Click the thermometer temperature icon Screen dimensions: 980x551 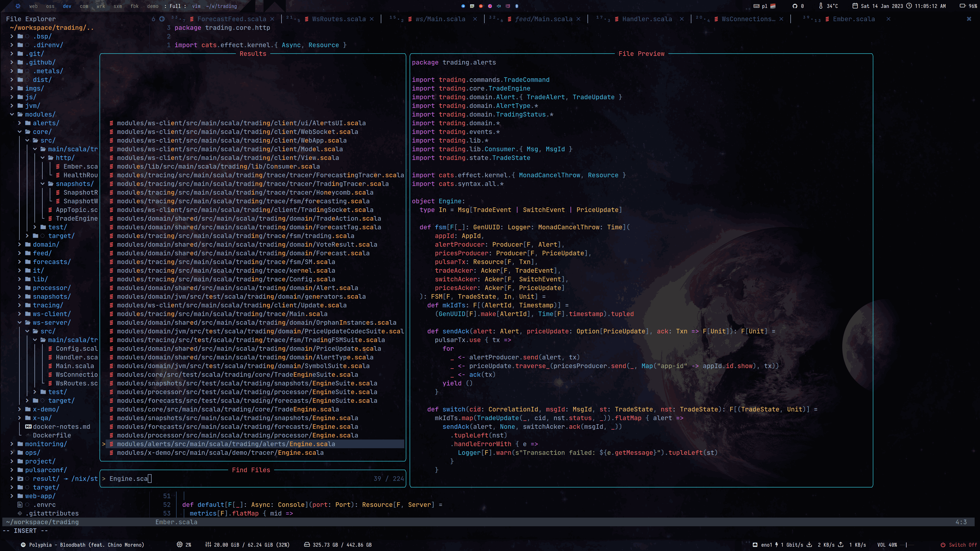click(820, 6)
